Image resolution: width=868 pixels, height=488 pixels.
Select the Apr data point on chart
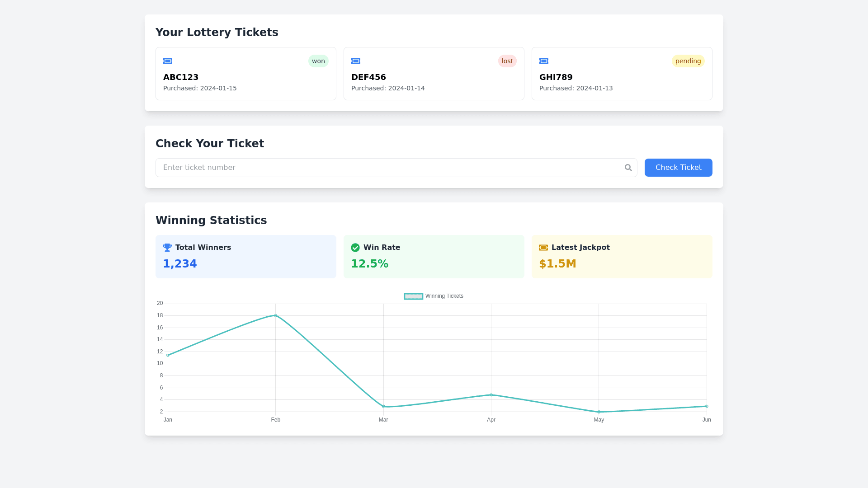491,395
